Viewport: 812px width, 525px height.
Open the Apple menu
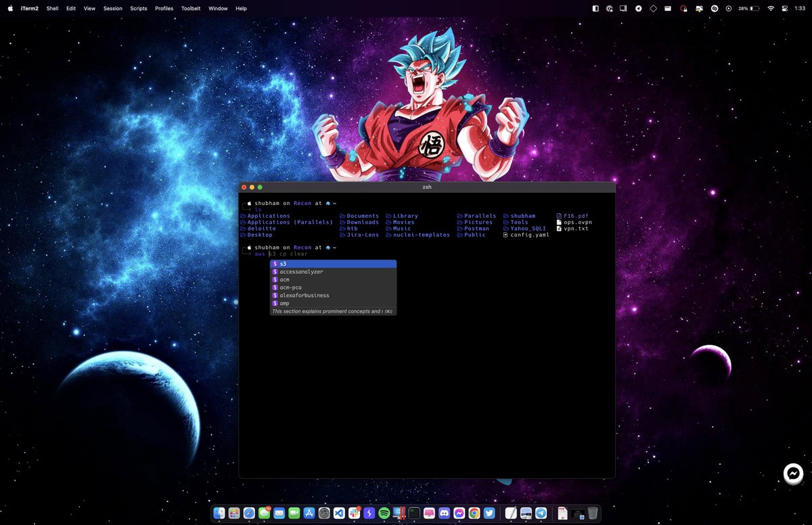(10, 9)
